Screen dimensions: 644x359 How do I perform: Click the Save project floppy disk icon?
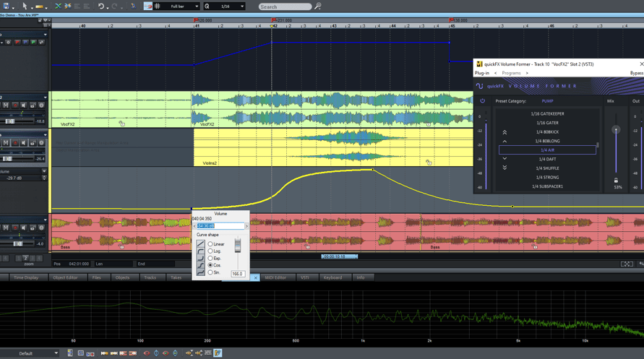6,7
